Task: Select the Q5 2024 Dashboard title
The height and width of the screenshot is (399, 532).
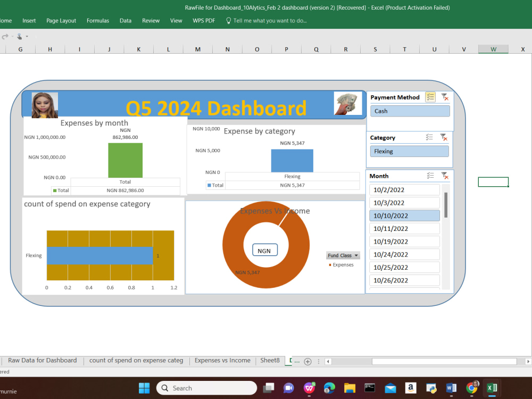Action: (216, 108)
